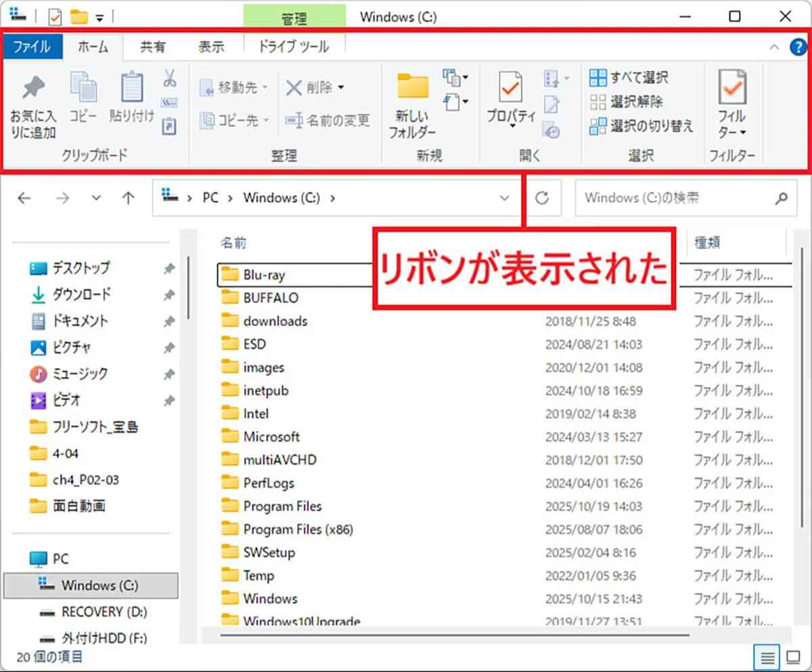Collapse the ribbon with the chevron toggle
Viewport: 812px width, 672px height.
(x=773, y=47)
